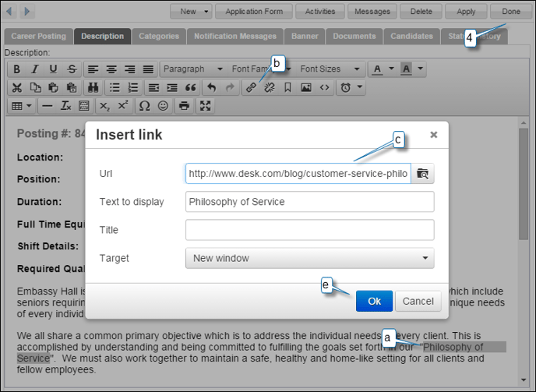Click the find and replace binoculars icon
This screenshot has height=392, width=536.
point(93,87)
